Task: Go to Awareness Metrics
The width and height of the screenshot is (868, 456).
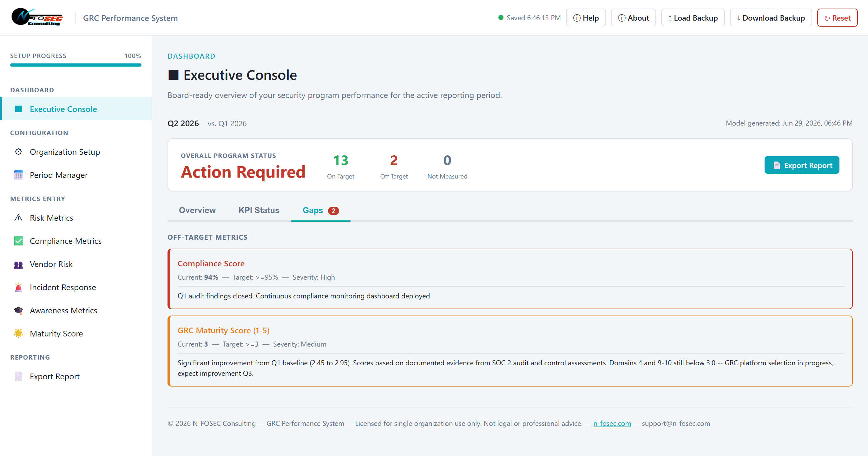Action: 76,310
